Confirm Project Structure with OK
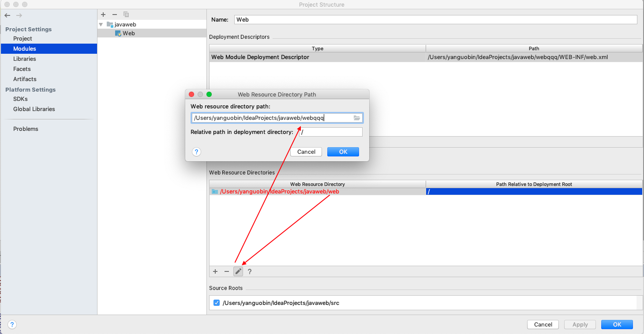 click(617, 325)
